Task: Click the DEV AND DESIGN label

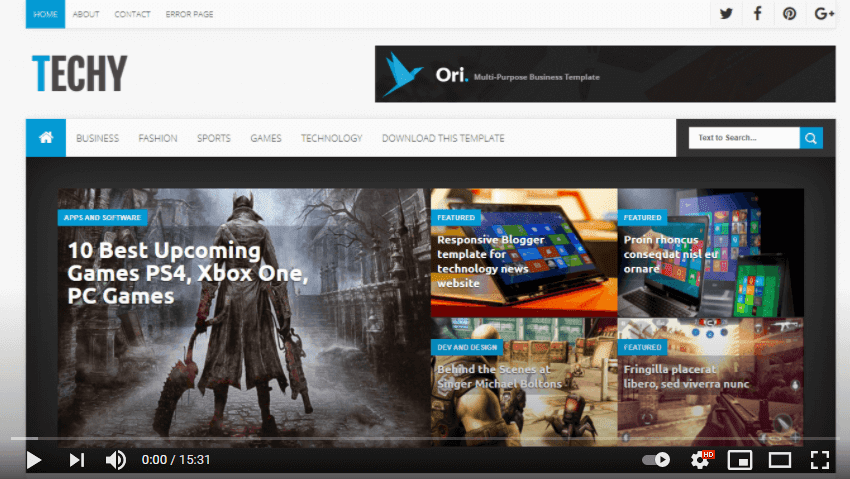Action: [467, 347]
